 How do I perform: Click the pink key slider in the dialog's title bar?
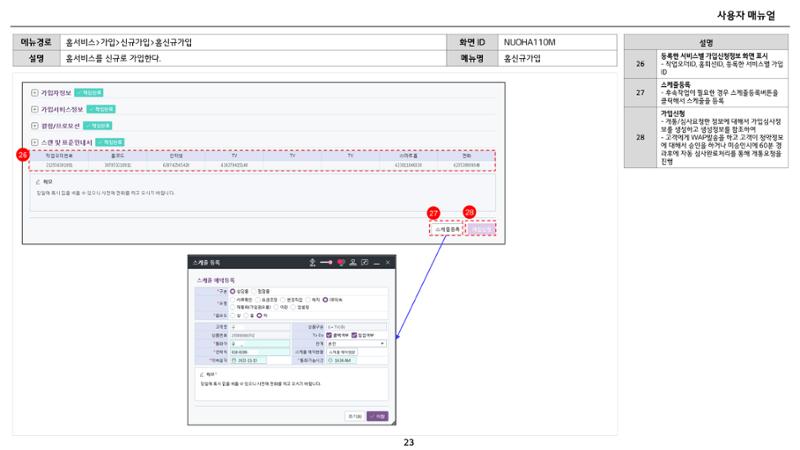[327, 262]
